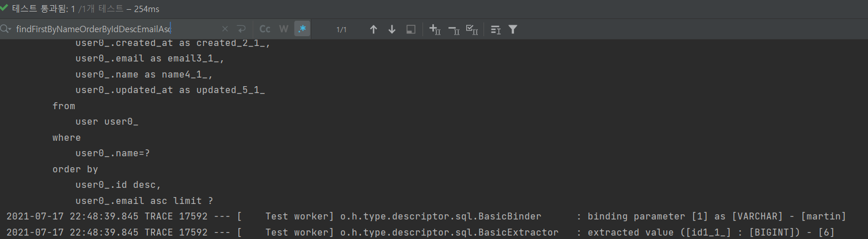Open search history magnifier dropdown
The height and width of the screenshot is (239, 868).
click(x=6, y=29)
